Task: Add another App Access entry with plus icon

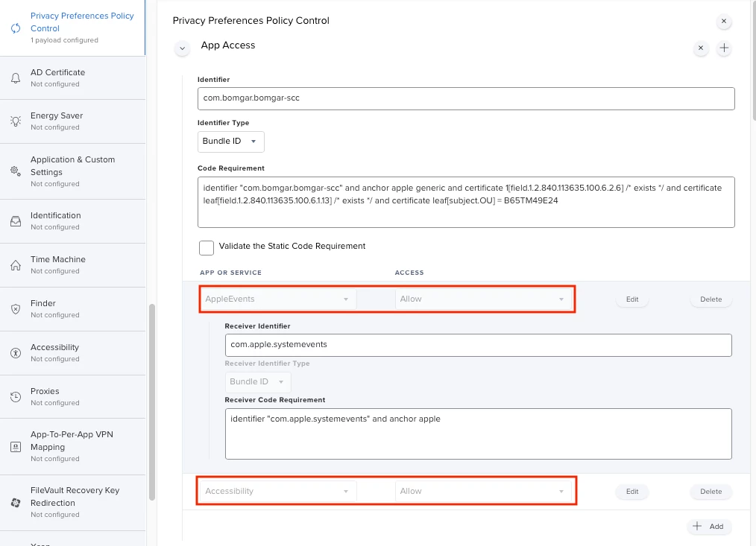Action: pyautogui.click(x=724, y=48)
